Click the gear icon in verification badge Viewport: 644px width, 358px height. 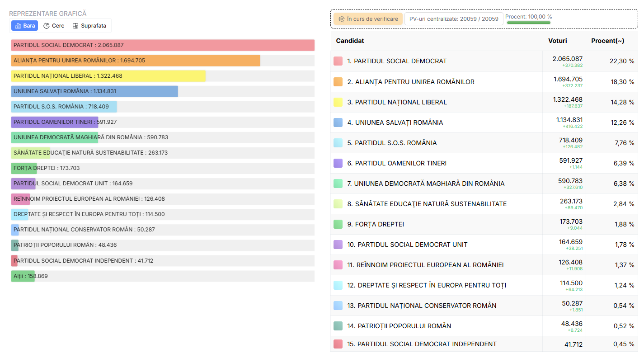342,19
